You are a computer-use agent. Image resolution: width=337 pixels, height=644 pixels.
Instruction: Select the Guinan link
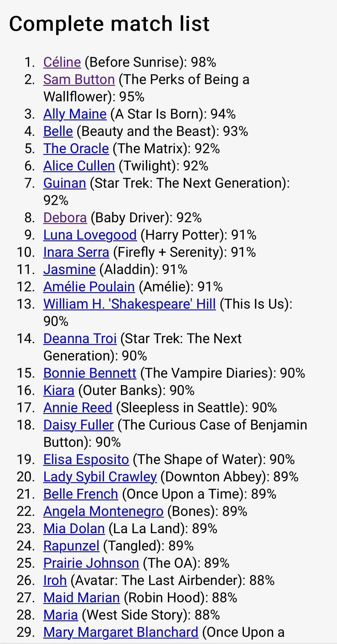click(x=65, y=183)
